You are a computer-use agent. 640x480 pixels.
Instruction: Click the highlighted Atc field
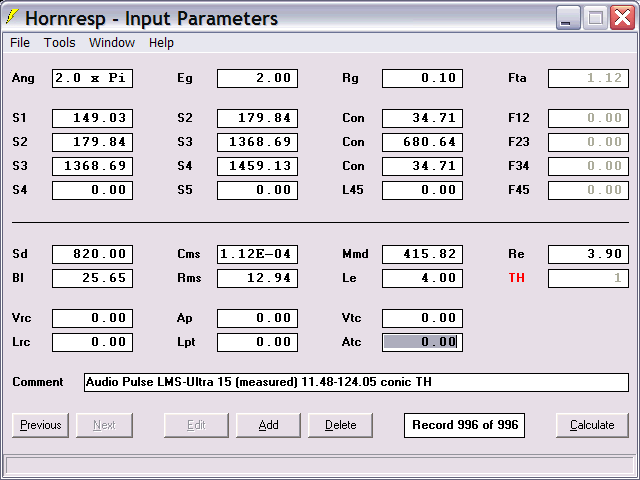[x=422, y=342]
